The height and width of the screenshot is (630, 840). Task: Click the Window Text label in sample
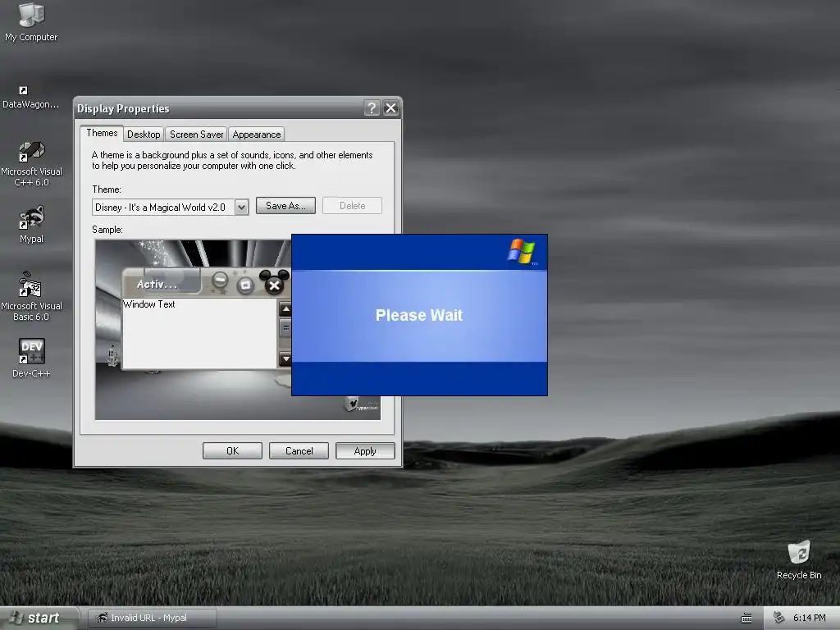149,304
